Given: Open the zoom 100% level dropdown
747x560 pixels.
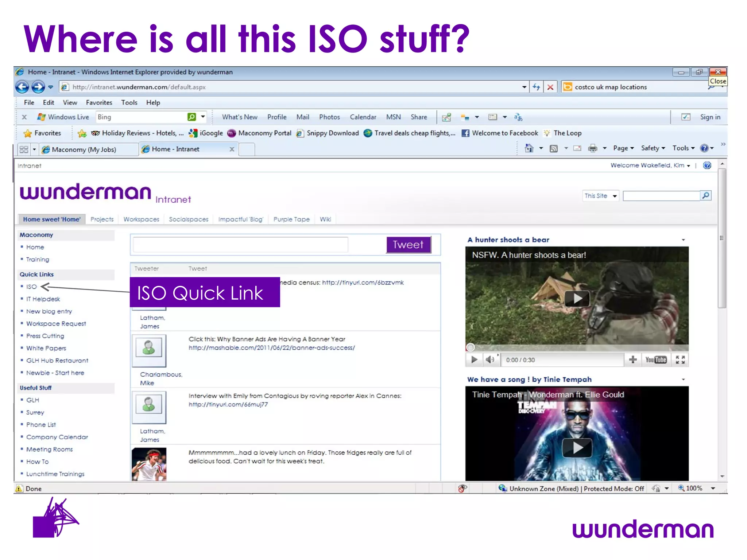Looking at the screenshot, I should [713, 489].
